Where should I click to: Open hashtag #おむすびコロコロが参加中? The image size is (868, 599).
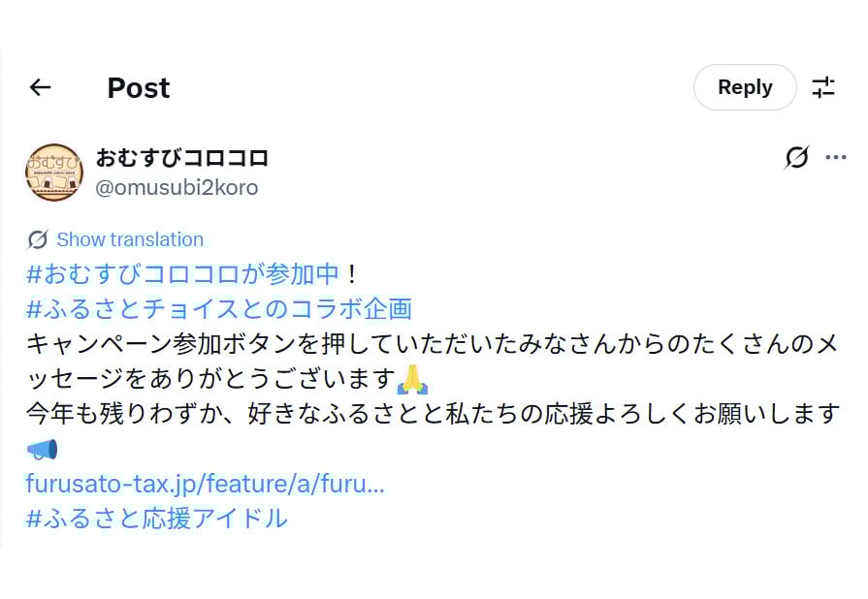coord(183,274)
